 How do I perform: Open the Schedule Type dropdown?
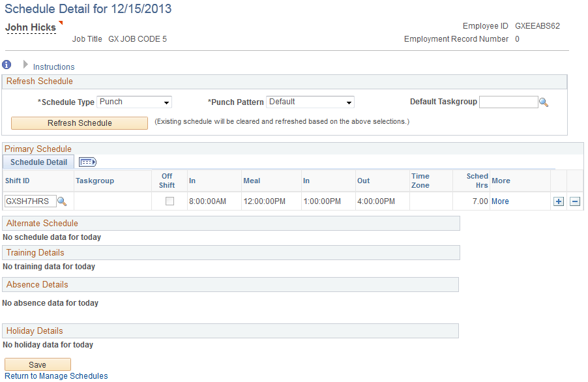[x=166, y=102]
